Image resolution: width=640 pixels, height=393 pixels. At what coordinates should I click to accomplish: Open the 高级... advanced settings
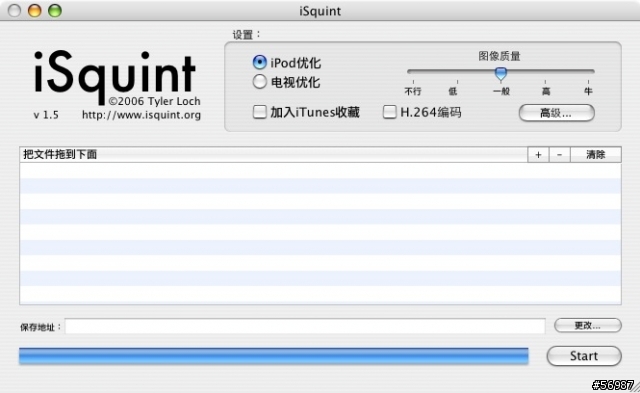point(556,113)
